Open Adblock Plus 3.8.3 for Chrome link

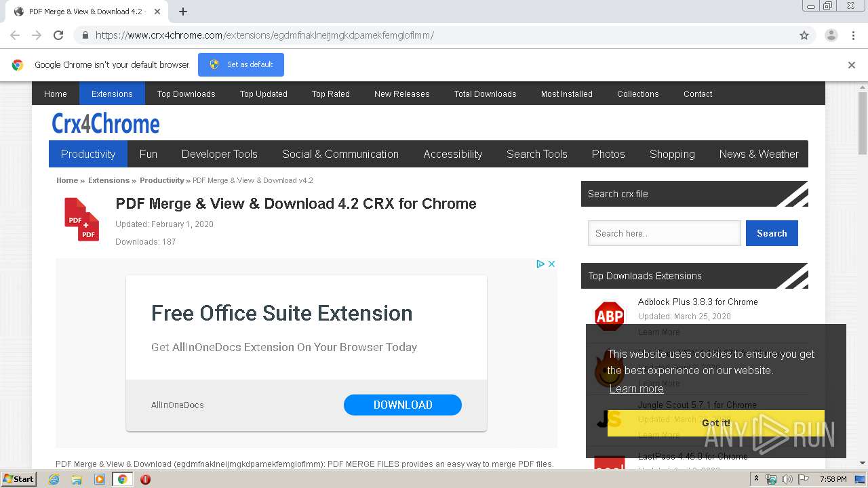pos(698,302)
